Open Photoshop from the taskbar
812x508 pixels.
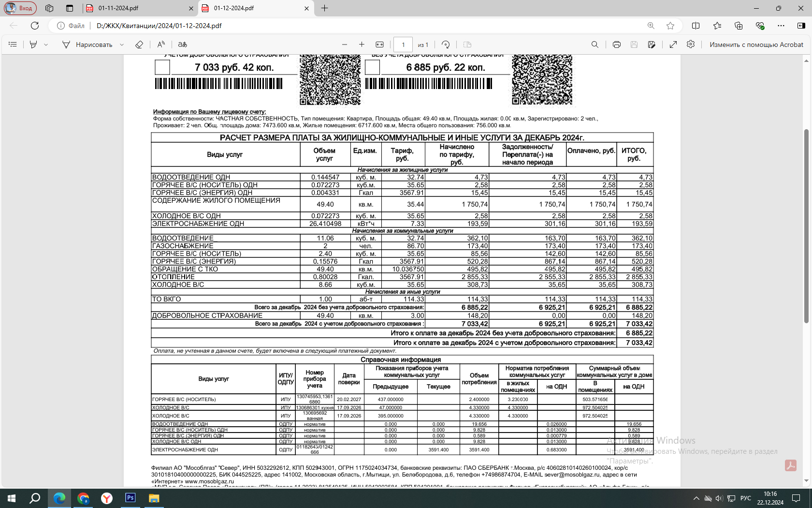tap(130, 498)
